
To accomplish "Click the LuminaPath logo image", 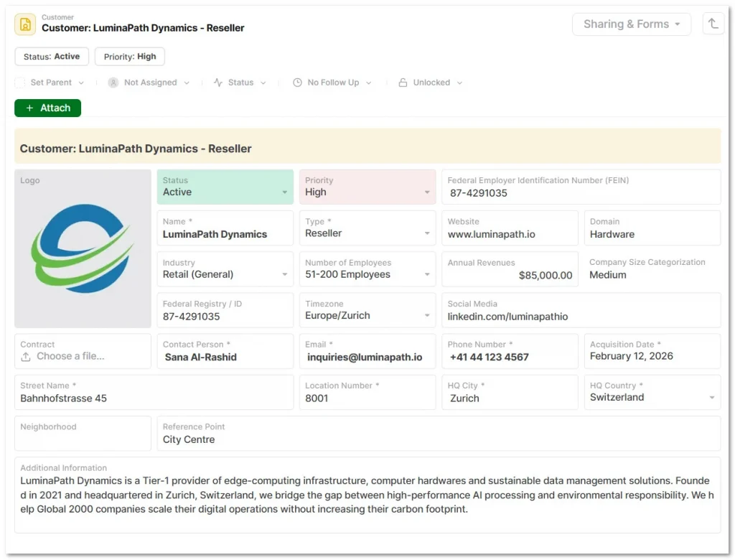I will tap(83, 248).
